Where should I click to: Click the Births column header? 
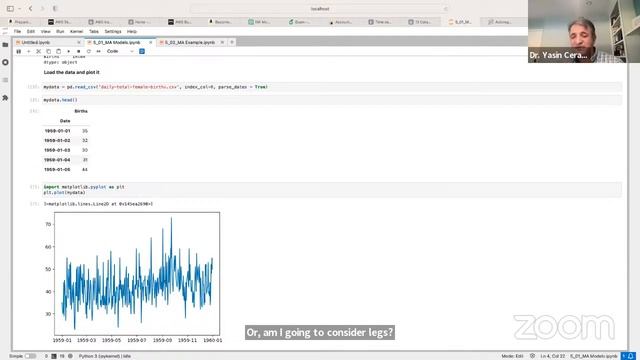coord(81,111)
